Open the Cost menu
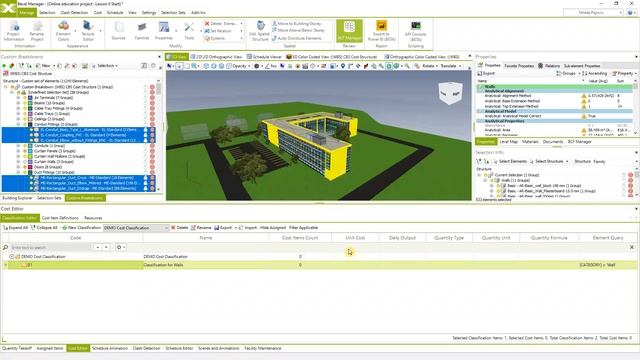This screenshot has height=360, width=640. [x=98, y=13]
